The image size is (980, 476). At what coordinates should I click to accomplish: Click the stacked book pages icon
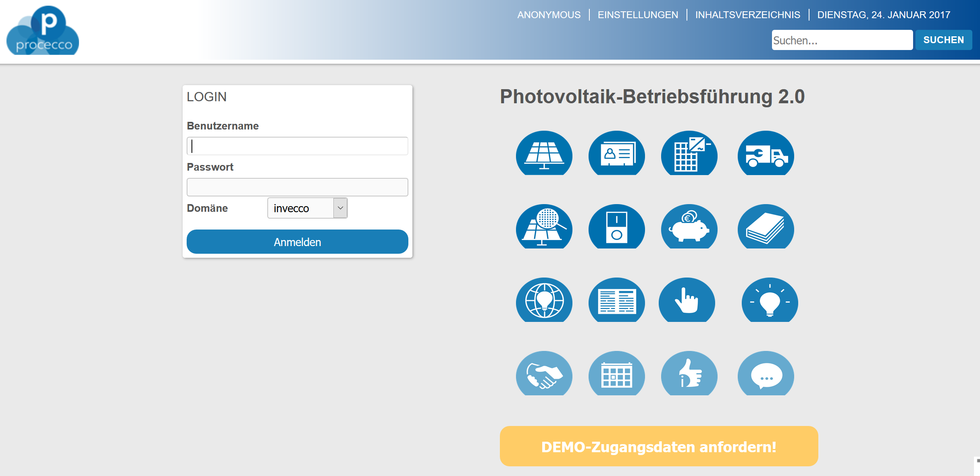(766, 227)
